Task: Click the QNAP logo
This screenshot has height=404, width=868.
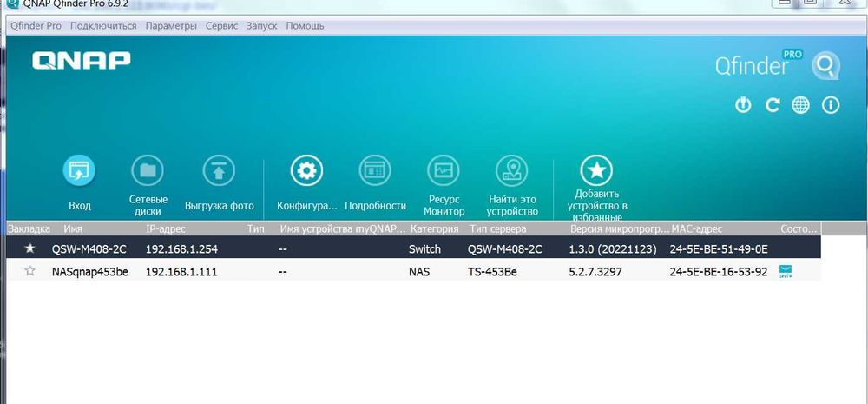Action: 82,61
